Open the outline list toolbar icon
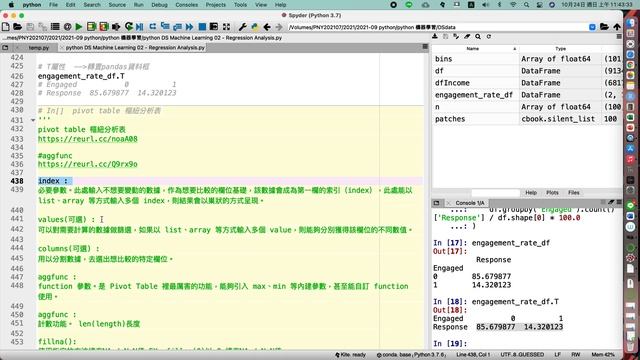 point(55,27)
